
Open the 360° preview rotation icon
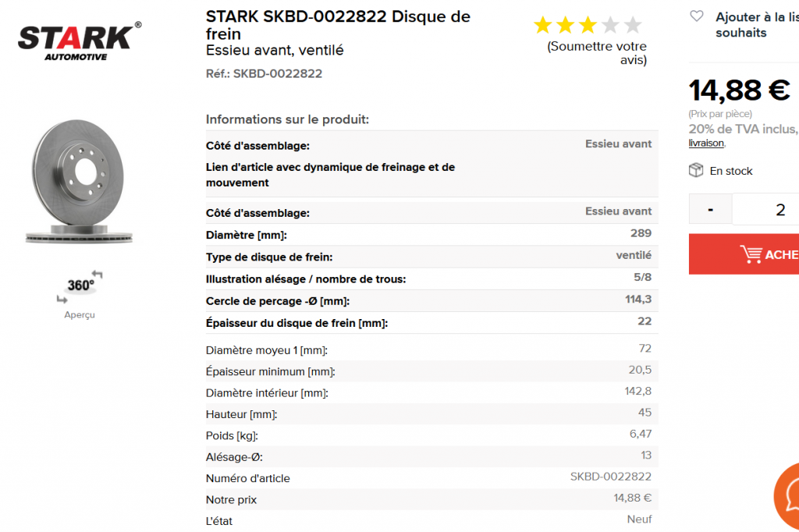pyautogui.click(x=80, y=286)
